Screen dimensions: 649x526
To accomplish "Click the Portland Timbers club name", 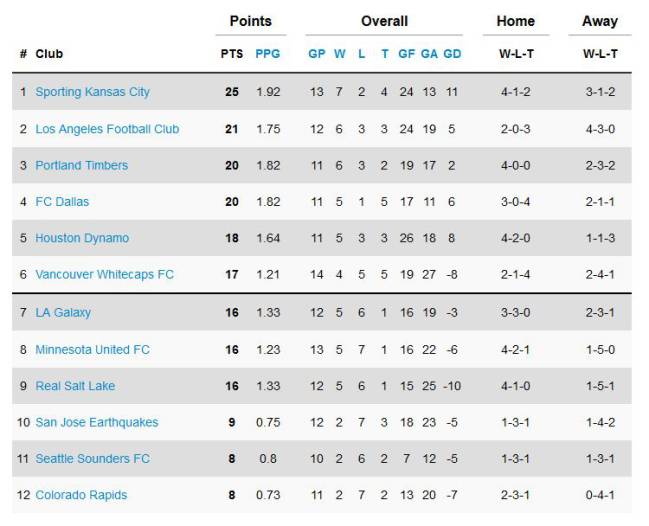I will pyautogui.click(x=82, y=166).
